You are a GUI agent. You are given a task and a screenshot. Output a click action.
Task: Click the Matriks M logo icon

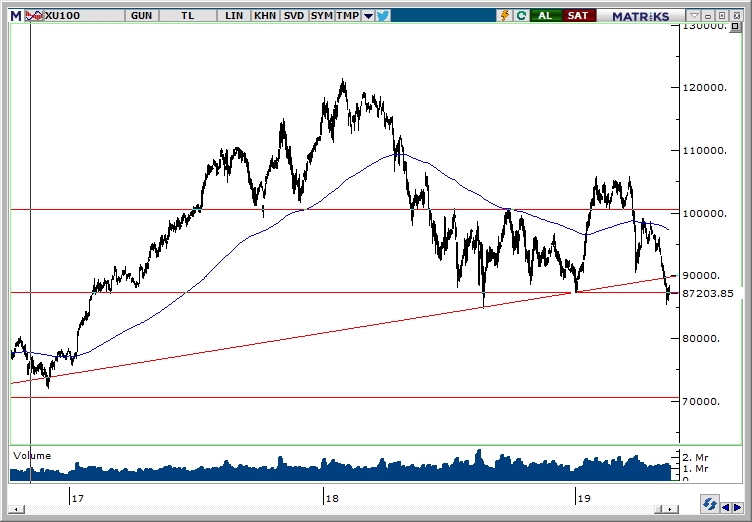tap(16, 16)
